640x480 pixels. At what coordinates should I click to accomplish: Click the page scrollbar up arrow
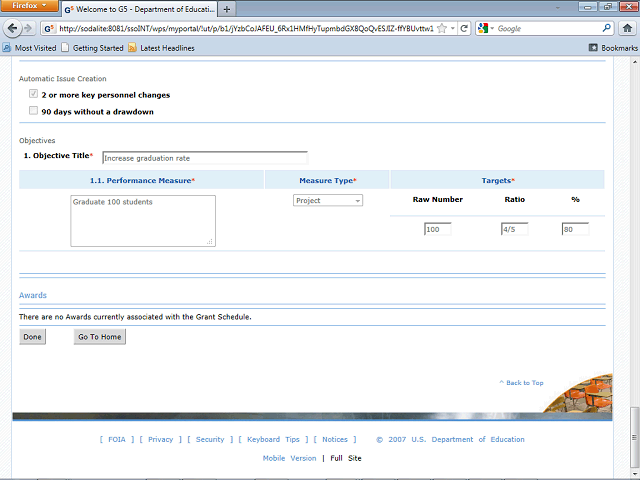[635, 62]
